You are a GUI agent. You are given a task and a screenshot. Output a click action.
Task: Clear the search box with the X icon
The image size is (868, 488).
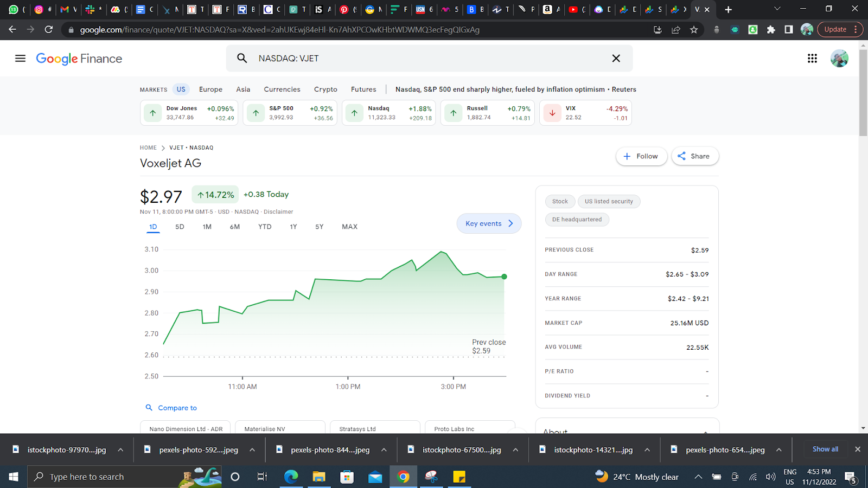point(616,58)
